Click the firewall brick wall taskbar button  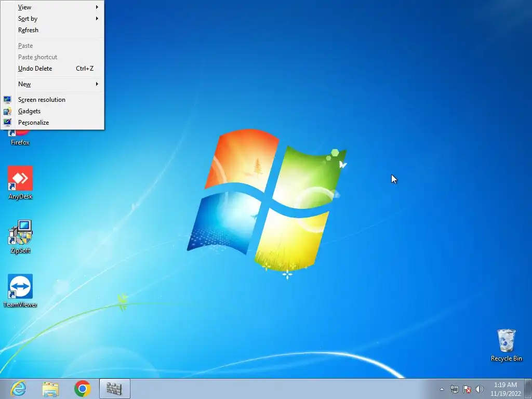pos(115,389)
